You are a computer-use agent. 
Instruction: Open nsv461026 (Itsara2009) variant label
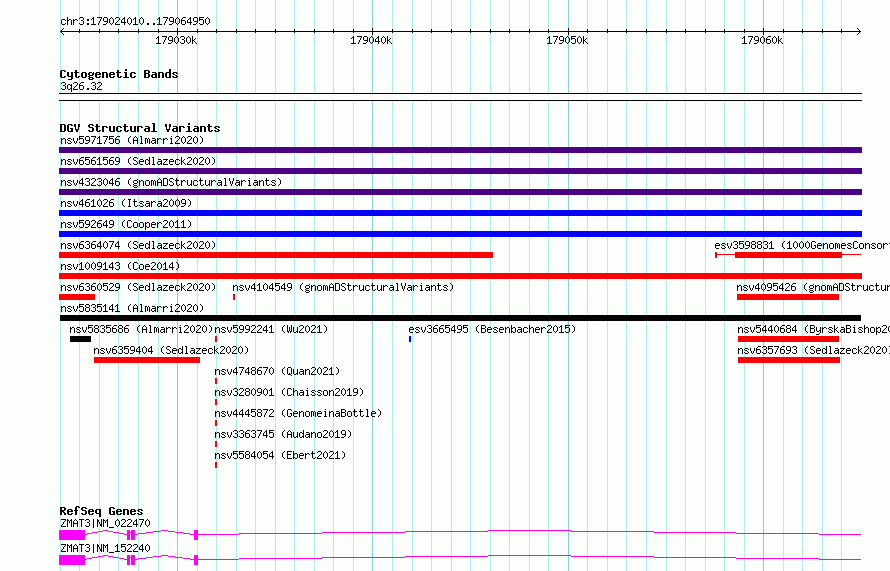126,203
